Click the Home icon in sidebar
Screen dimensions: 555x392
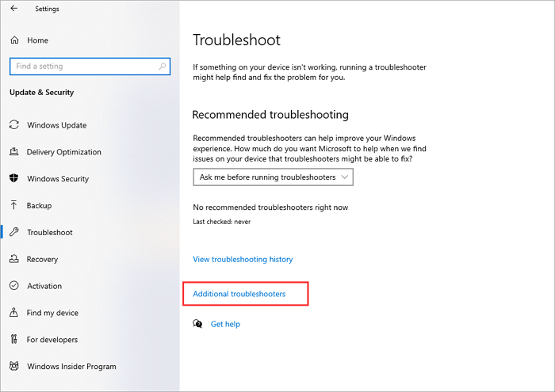pyautogui.click(x=14, y=40)
